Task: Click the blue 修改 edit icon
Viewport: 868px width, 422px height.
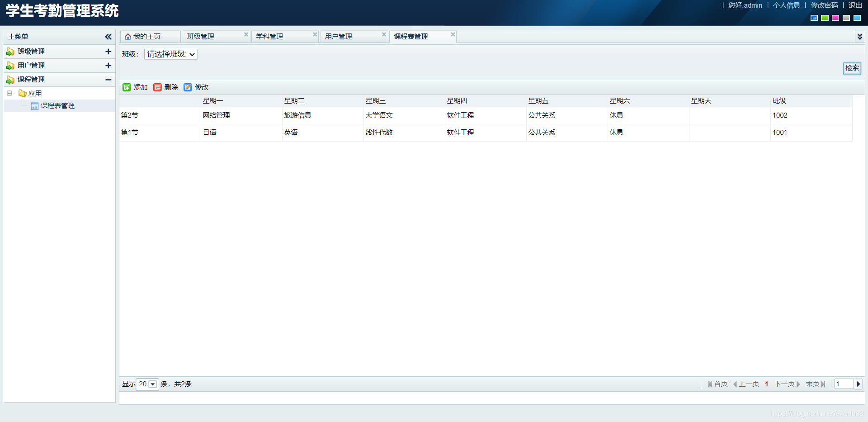Action: click(188, 87)
